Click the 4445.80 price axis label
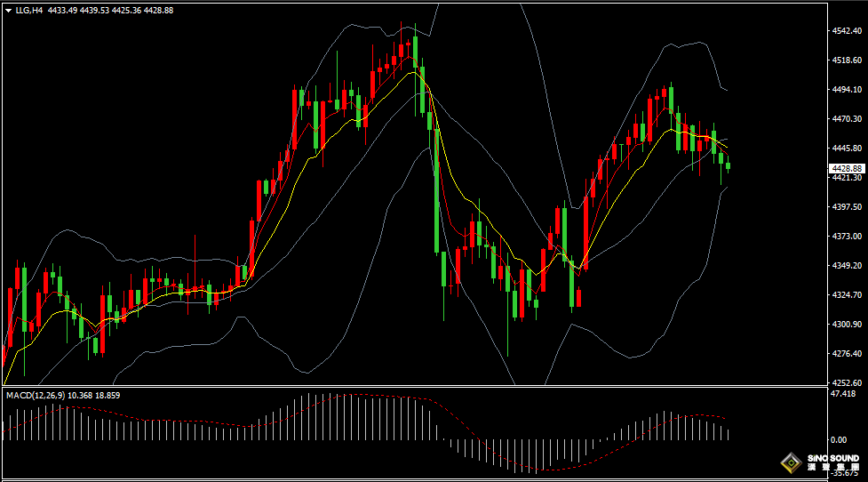The height and width of the screenshot is (482, 868). click(x=847, y=149)
